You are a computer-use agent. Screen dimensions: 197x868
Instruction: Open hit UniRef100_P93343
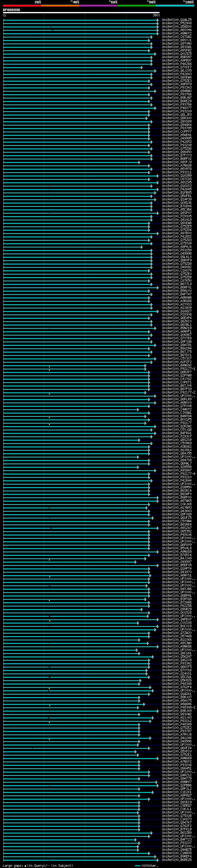(x=177, y=88)
